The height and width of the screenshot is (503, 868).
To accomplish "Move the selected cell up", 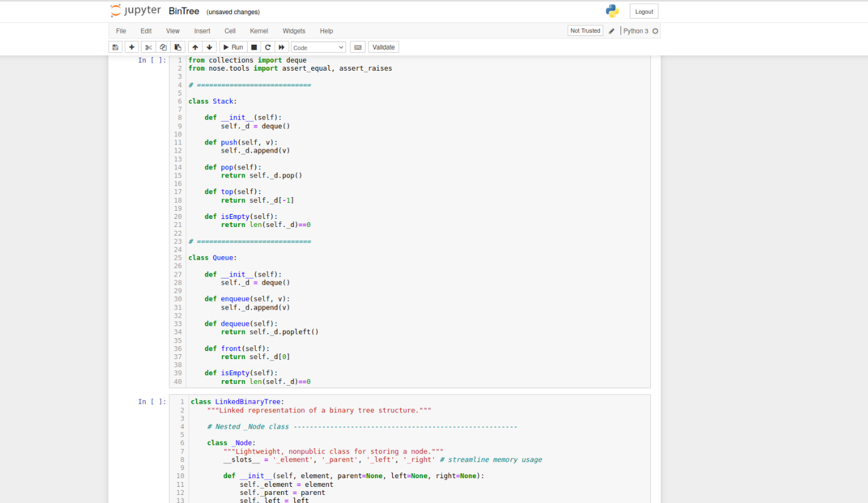I will pyautogui.click(x=194, y=47).
